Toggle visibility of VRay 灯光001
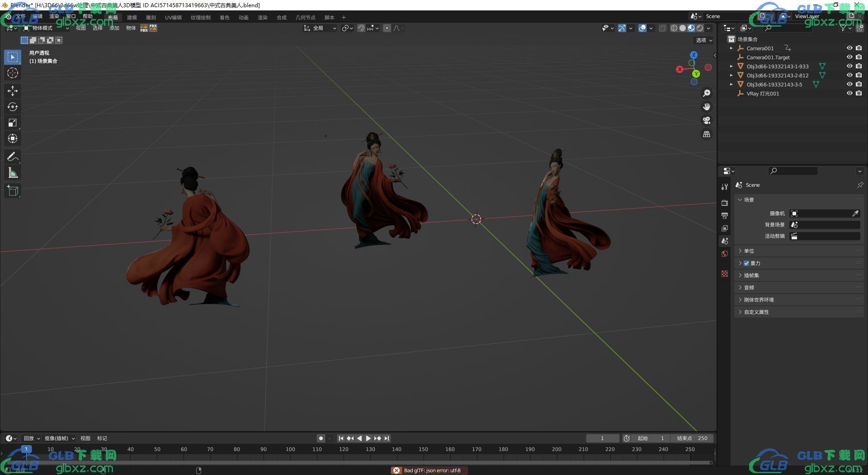The image size is (868, 475). tap(849, 93)
